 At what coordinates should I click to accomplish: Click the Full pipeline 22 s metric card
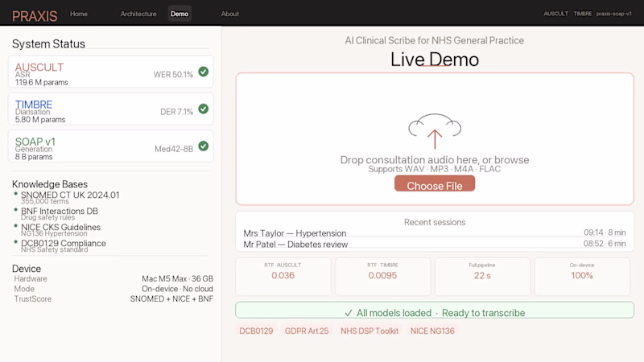coord(482,276)
